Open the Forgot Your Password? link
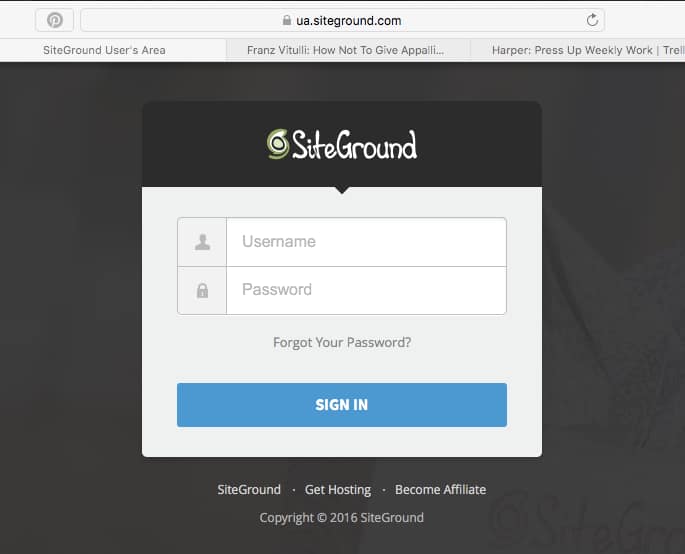Screen dimensions: 685x554 (x=342, y=342)
